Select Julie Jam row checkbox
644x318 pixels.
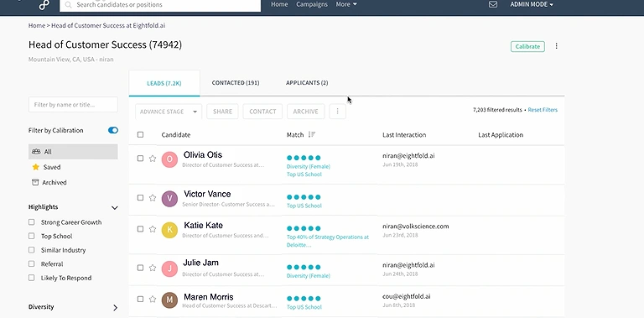[141, 268]
